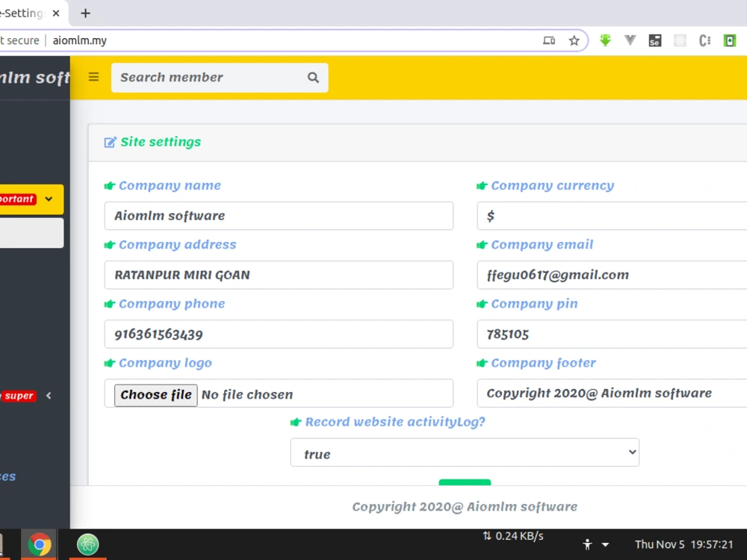The width and height of the screenshot is (747, 560).
Task: Click the red super badge
Action: click(x=19, y=396)
